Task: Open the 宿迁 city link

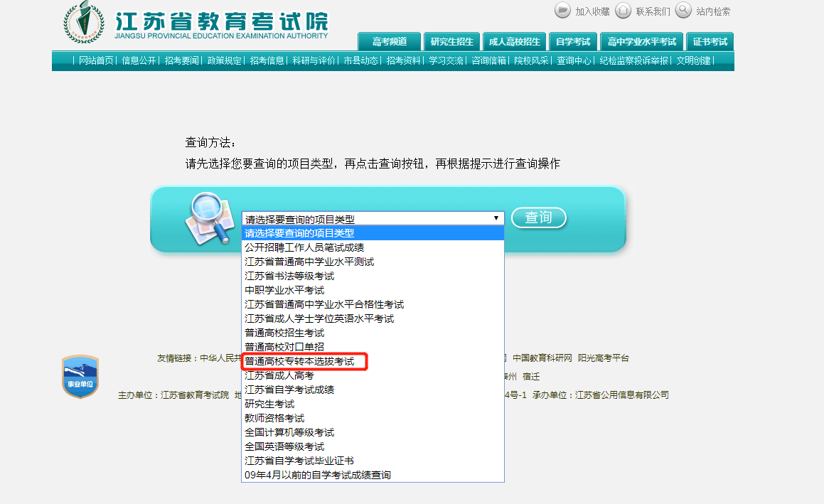Action: [x=531, y=376]
